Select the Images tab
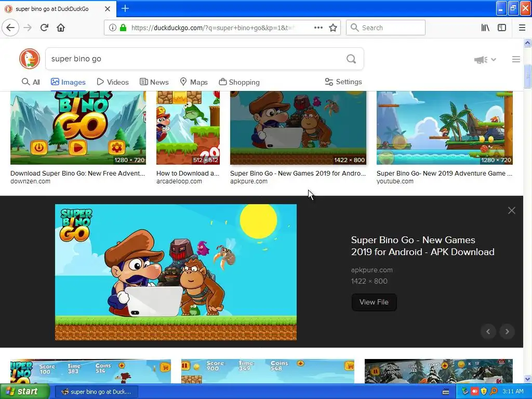Image resolution: width=532 pixels, height=399 pixels. (68, 82)
